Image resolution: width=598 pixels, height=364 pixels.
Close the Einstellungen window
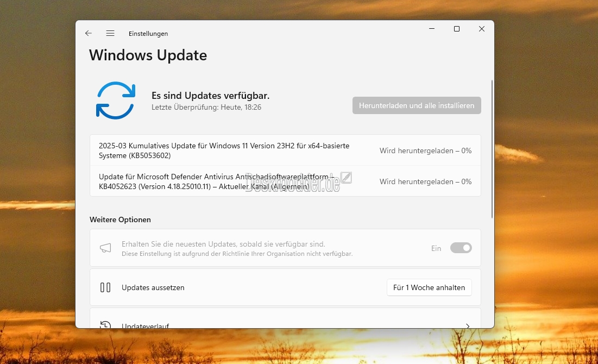482,29
